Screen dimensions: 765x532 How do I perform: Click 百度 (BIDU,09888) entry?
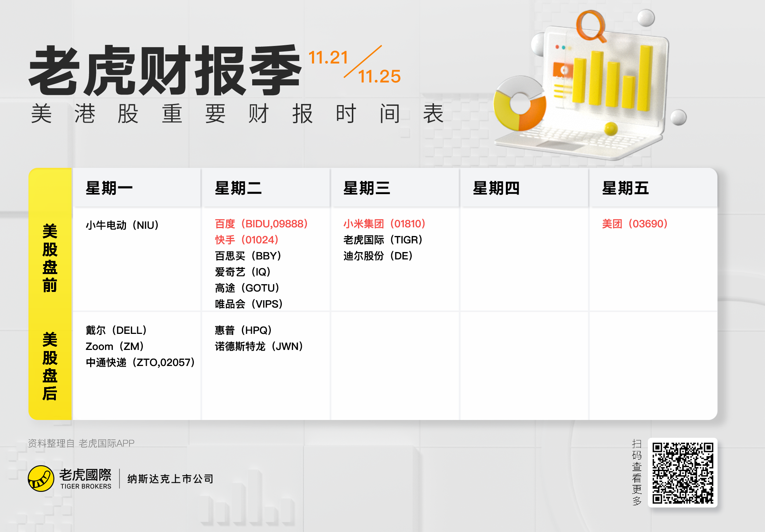[x=261, y=224]
